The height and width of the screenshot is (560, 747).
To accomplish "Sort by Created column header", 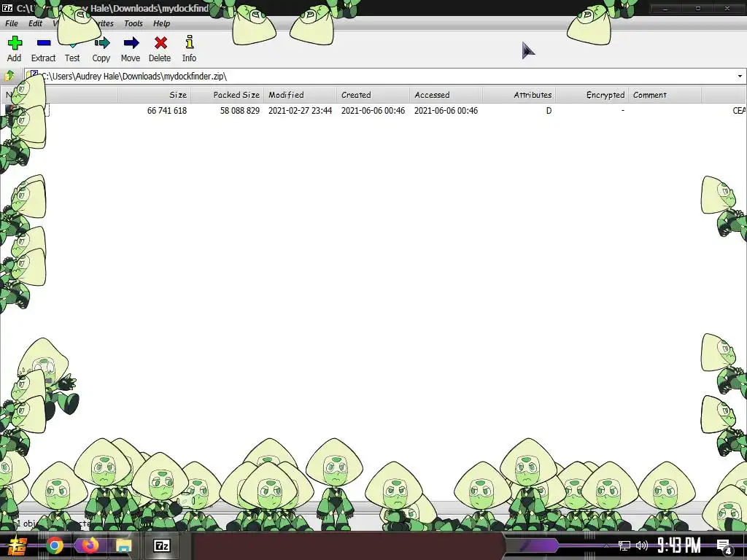I will click(373, 95).
